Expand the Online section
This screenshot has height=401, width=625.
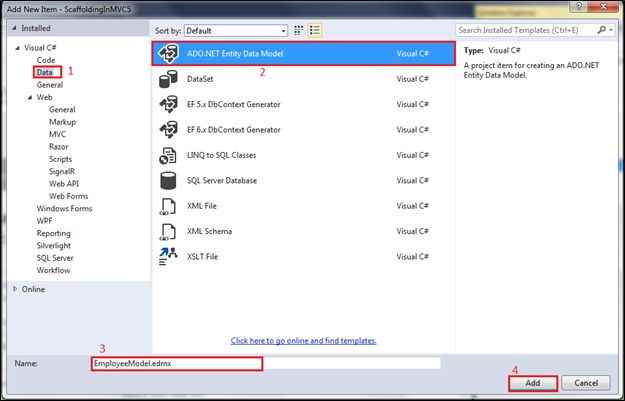15,289
